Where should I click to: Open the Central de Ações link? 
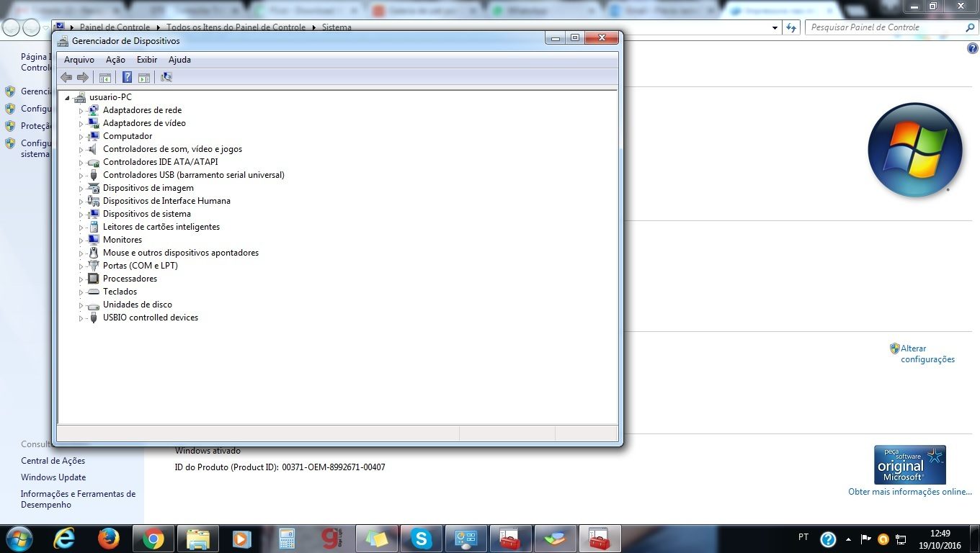pos(53,461)
